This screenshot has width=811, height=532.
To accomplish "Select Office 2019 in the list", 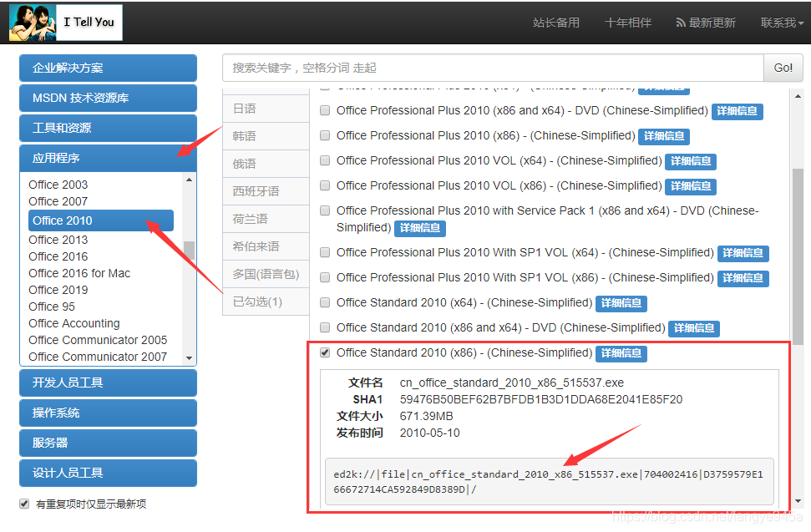I will [x=58, y=290].
